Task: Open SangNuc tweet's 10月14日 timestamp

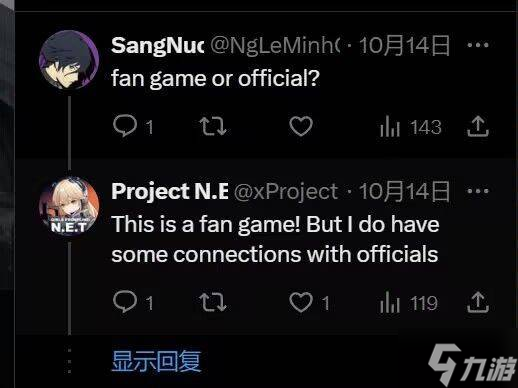Action: (x=404, y=45)
